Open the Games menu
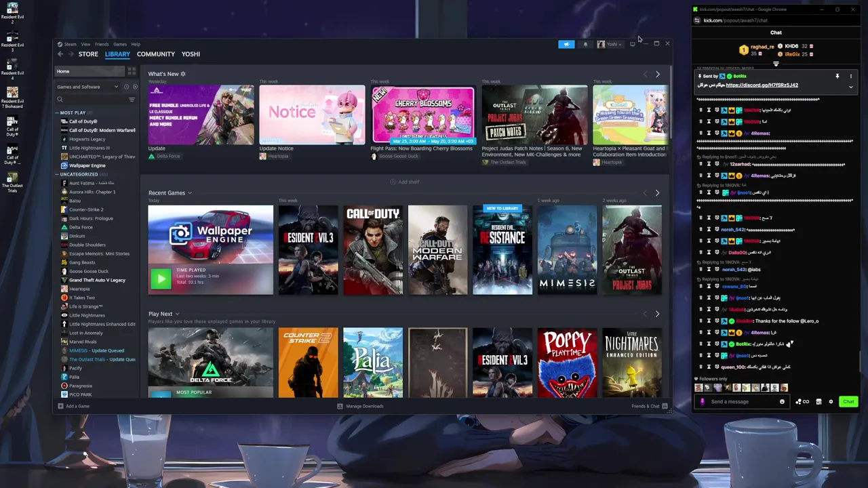Screen dimensions: 868x488 point(120,44)
